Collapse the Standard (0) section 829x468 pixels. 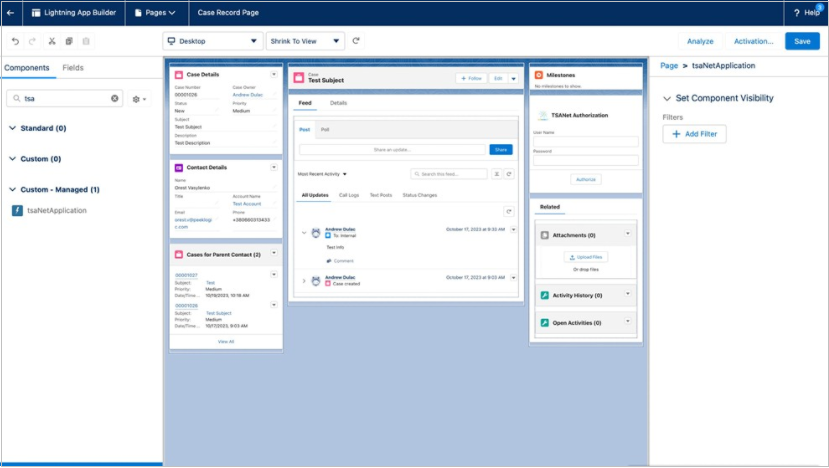11,128
